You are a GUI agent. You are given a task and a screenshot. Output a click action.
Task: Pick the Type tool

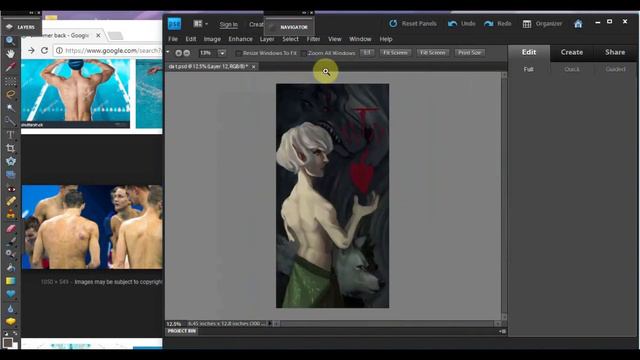click(x=10, y=135)
